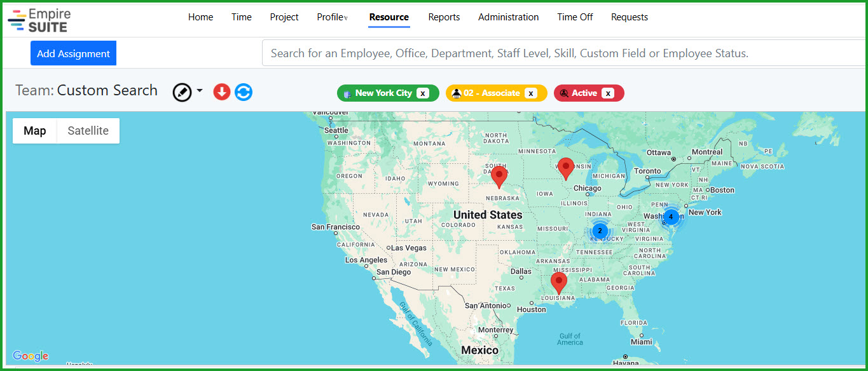
Task: Open the Time Off menu
Action: pos(575,17)
